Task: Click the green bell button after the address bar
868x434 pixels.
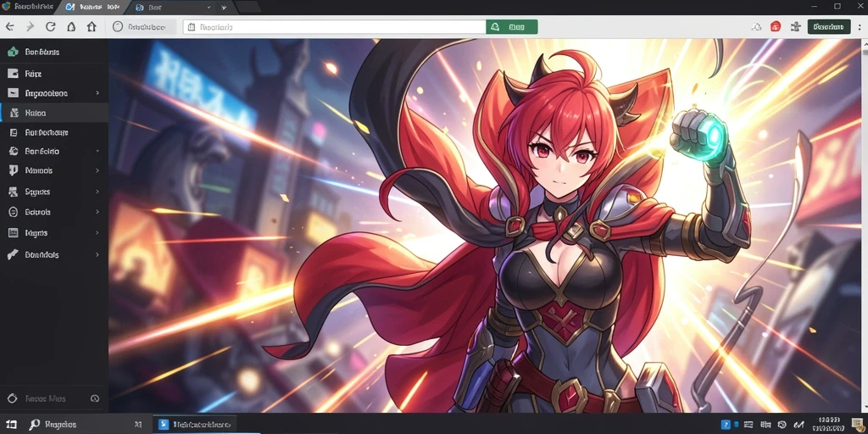Action: 511,26
